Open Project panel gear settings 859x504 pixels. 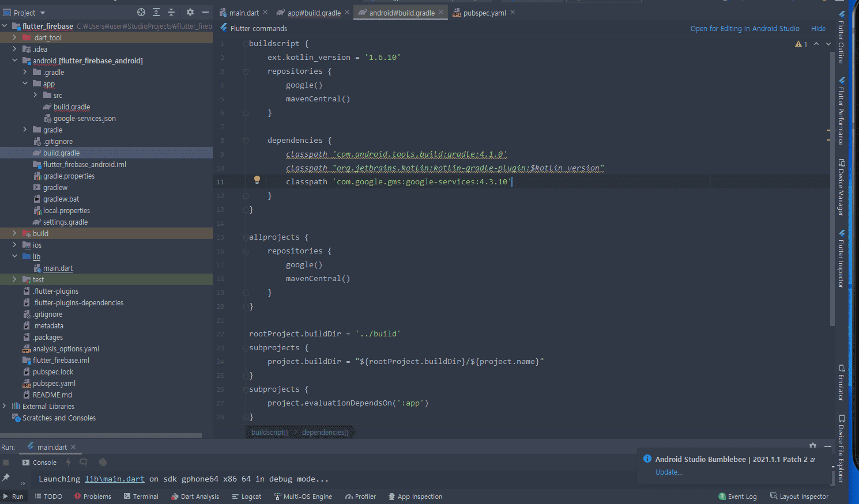tap(190, 12)
